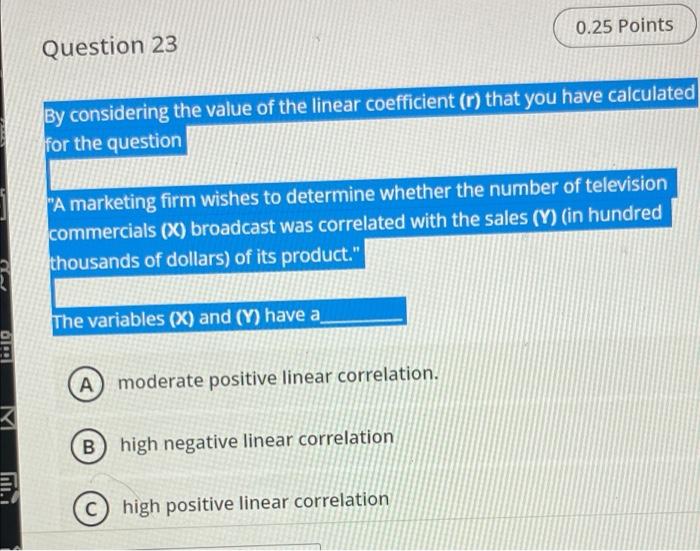
Task: Click the Question 23 heading
Action: pos(110,46)
